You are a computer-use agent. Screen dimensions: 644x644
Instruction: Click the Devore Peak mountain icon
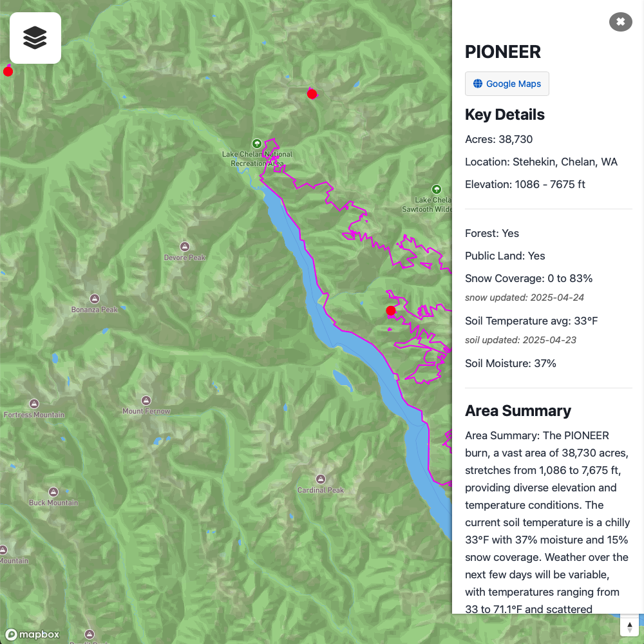(185, 247)
